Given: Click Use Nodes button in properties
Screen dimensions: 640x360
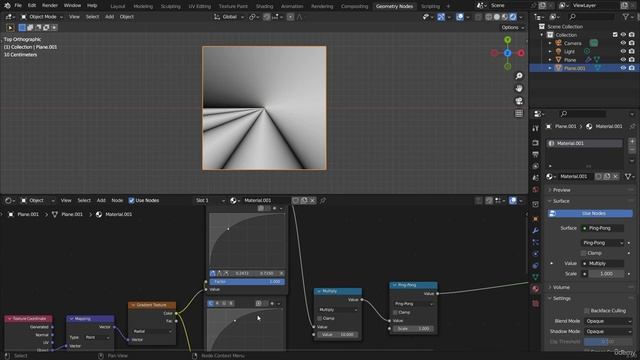Looking at the screenshot, I should 590,213.
